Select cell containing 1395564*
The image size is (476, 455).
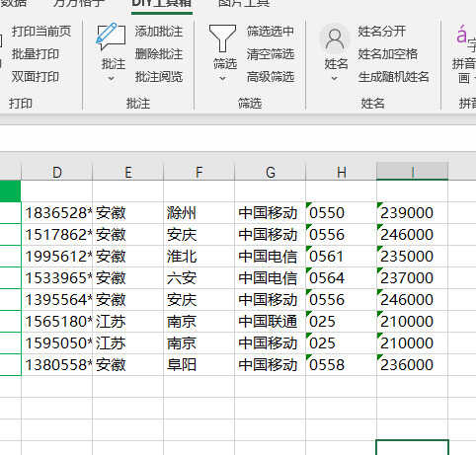57,300
